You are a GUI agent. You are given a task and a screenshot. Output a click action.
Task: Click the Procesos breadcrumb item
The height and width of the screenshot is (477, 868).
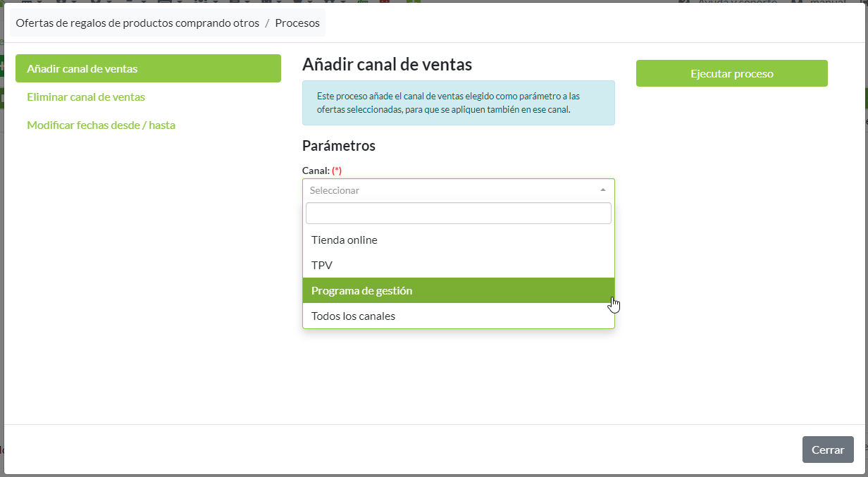(297, 23)
